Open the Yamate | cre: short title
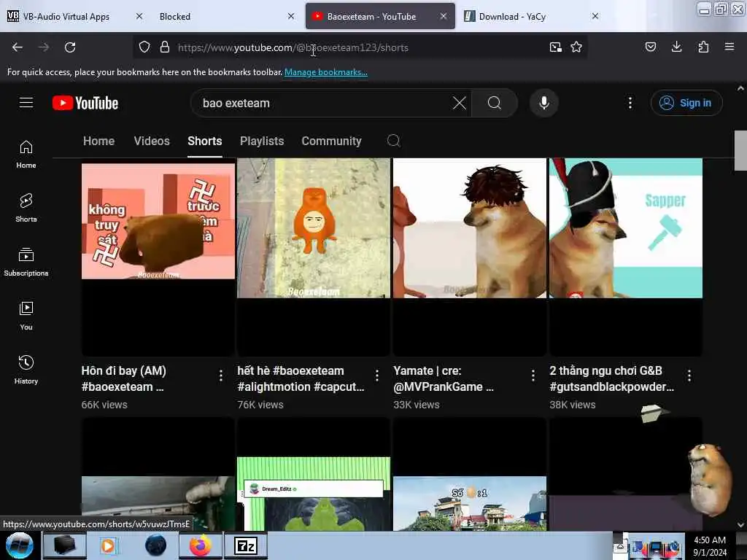Viewport: 747px width, 560px height. [444, 378]
